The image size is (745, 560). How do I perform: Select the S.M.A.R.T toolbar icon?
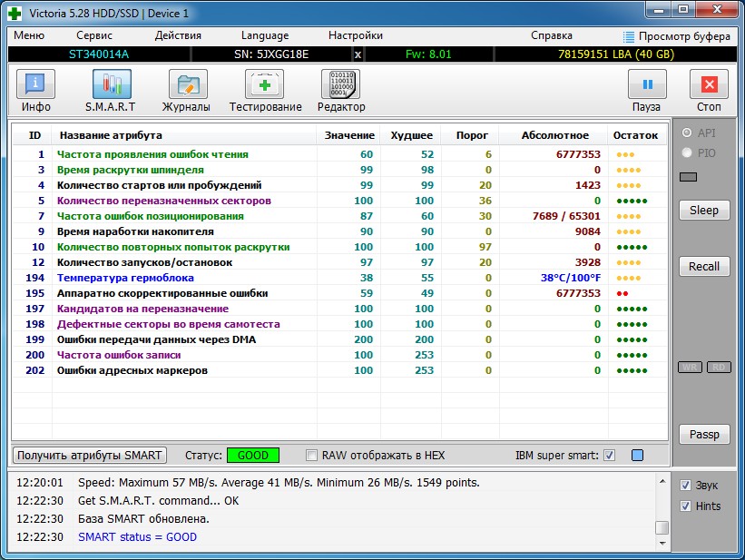(x=112, y=84)
